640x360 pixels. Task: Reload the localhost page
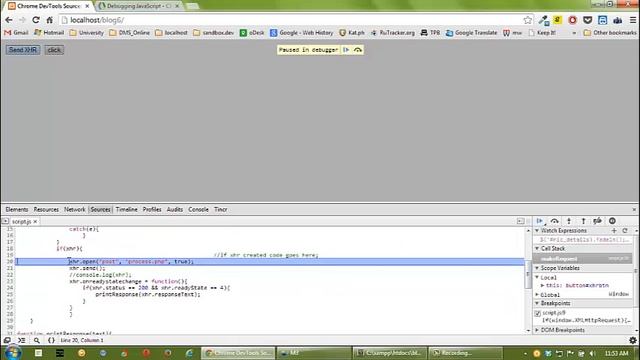36,20
